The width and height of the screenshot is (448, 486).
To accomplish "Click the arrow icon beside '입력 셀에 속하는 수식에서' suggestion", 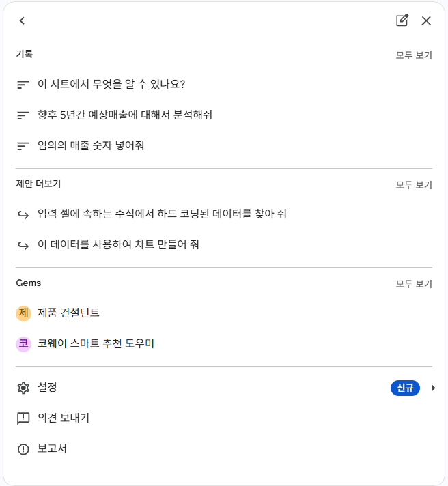I will click(x=23, y=214).
